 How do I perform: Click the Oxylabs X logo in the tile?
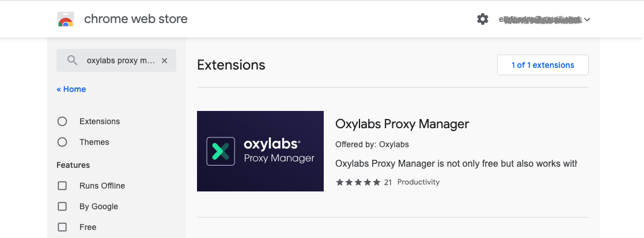[x=221, y=151]
